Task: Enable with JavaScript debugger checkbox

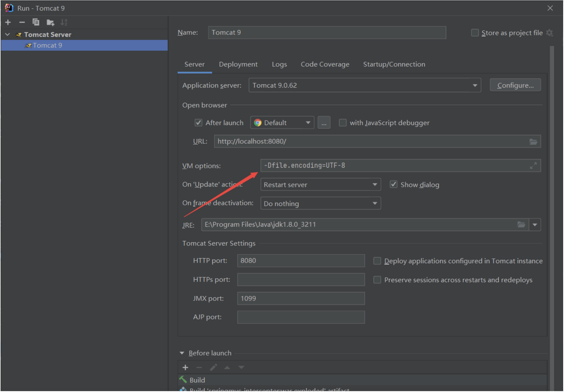Action: [342, 123]
